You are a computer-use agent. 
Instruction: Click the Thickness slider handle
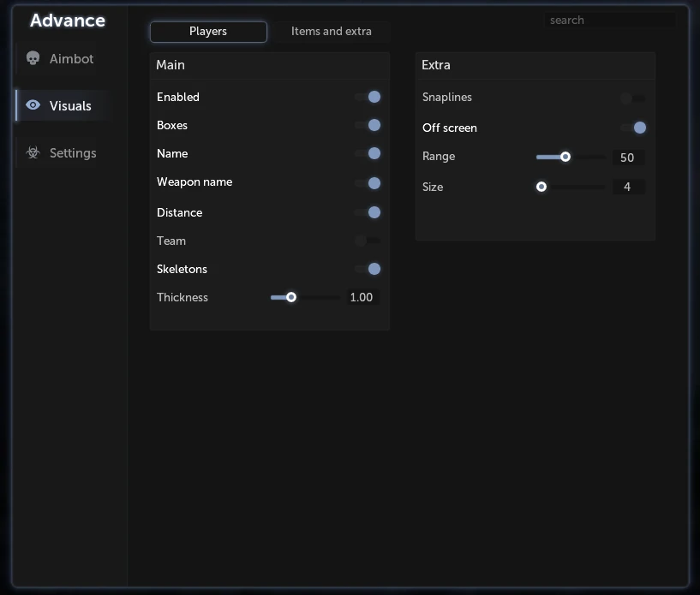click(291, 297)
